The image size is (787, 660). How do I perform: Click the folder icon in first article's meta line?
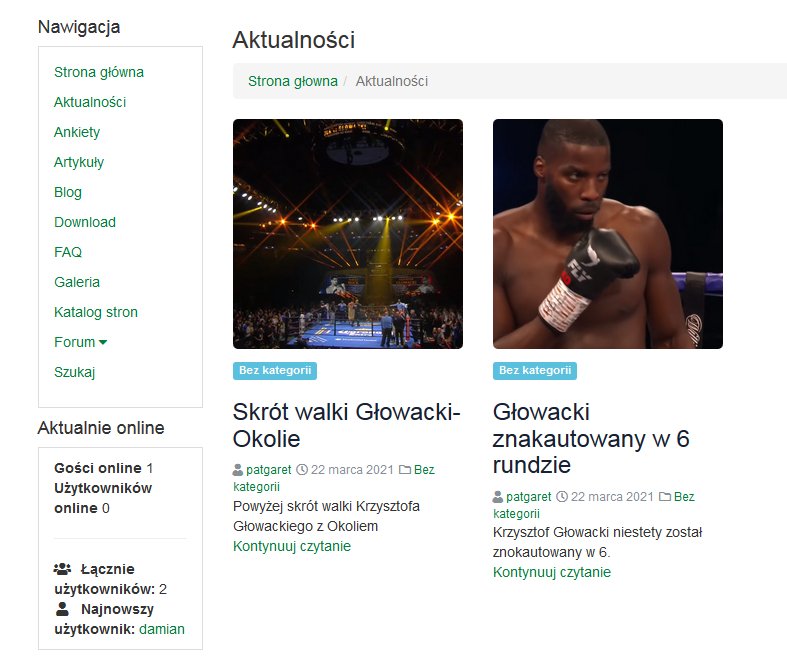(405, 470)
